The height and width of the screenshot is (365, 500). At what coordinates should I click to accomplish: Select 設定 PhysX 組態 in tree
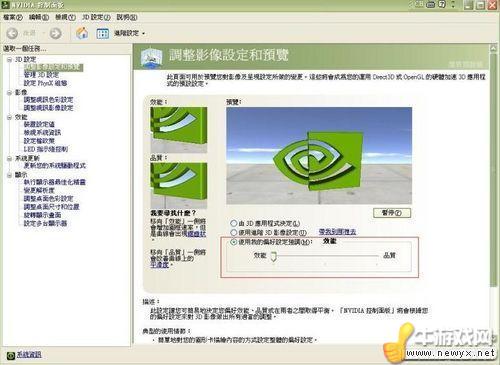point(45,83)
